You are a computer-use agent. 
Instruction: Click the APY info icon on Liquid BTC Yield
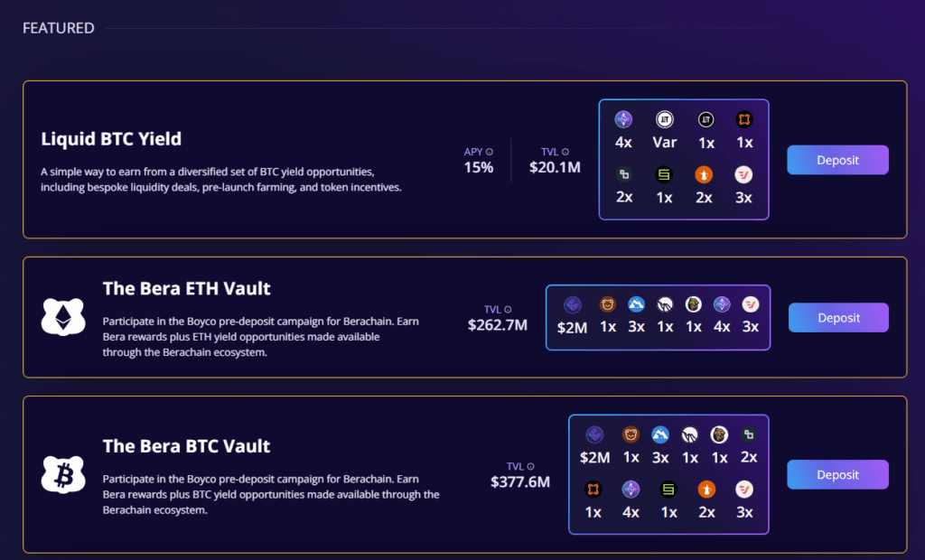coord(490,152)
